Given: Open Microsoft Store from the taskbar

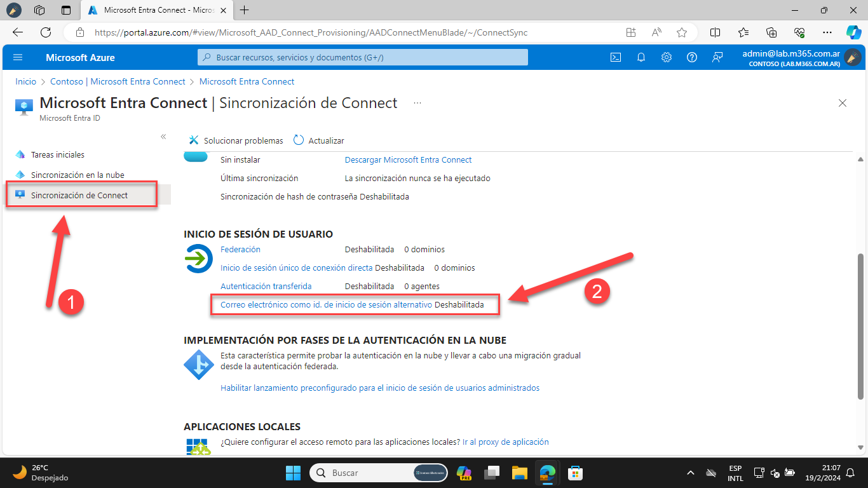Looking at the screenshot, I should pos(576,473).
